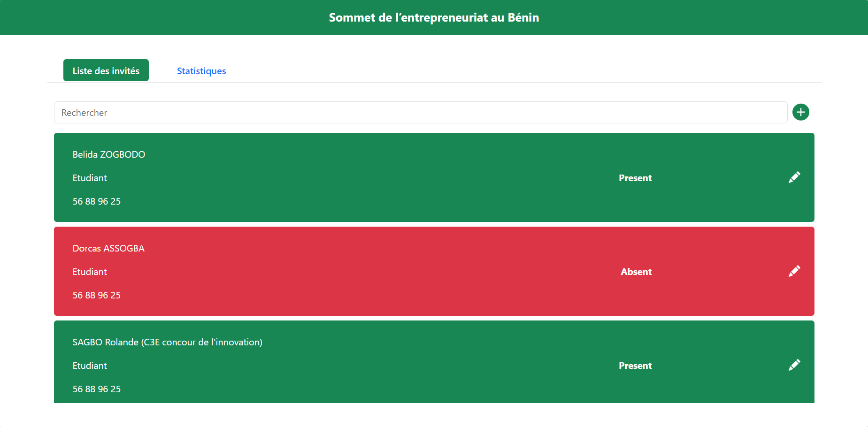Click into the Rechercher search field

[420, 113]
